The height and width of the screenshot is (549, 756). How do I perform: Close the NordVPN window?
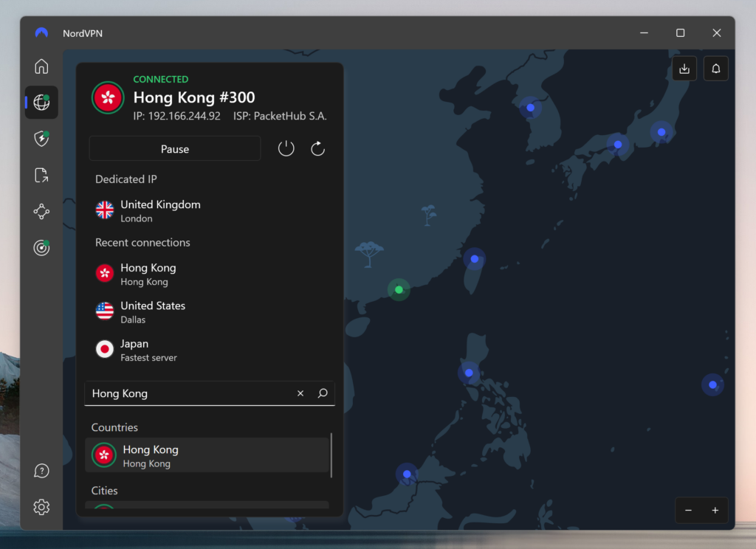point(716,32)
